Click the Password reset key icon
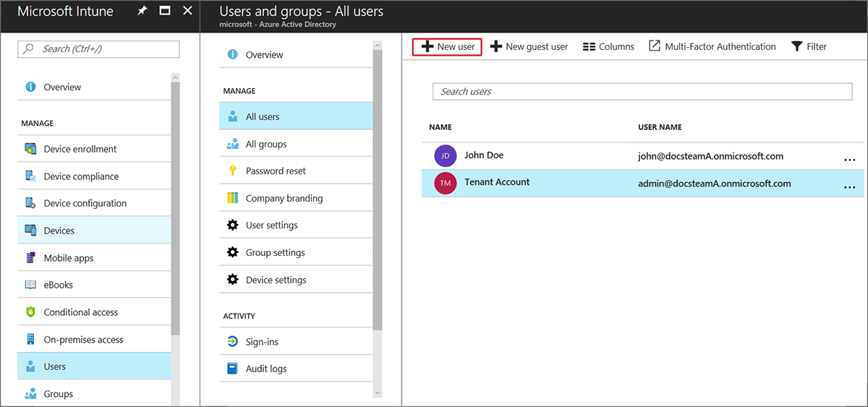Image resolution: width=868 pixels, height=407 pixels. (x=232, y=171)
